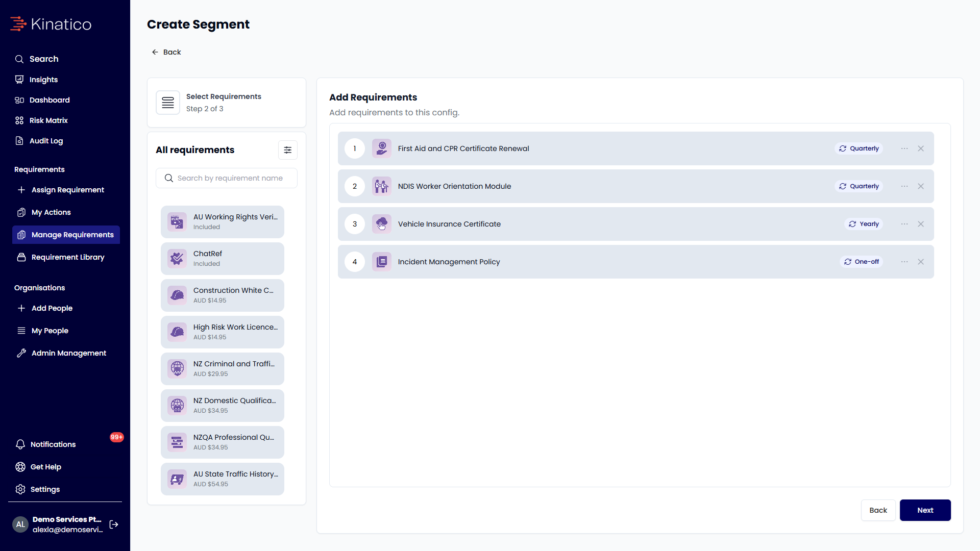The image size is (980, 551).
Task: Select the NZQA Professional Qualification card
Action: click(223, 442)
